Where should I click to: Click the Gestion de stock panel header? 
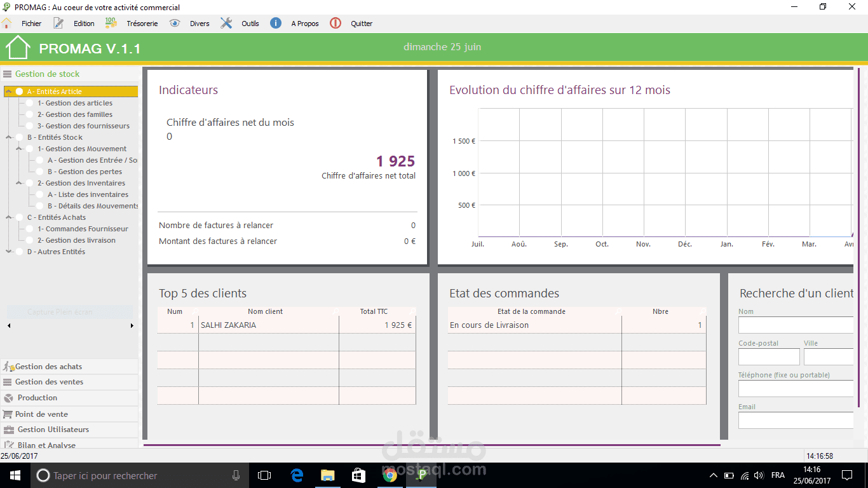coord(69,74)
